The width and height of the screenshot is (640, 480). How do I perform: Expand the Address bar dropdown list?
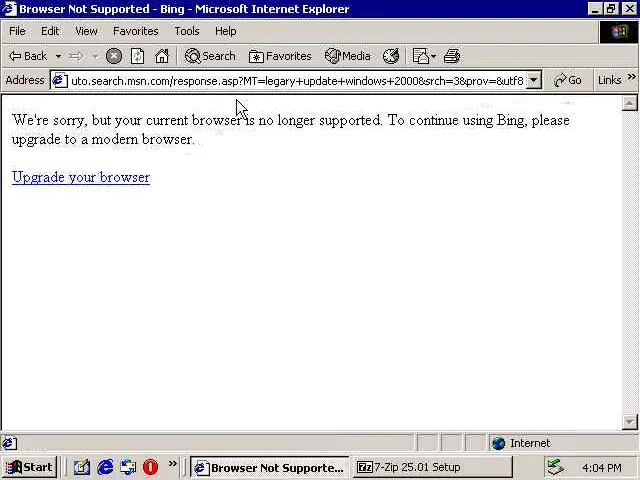(533, 80)
